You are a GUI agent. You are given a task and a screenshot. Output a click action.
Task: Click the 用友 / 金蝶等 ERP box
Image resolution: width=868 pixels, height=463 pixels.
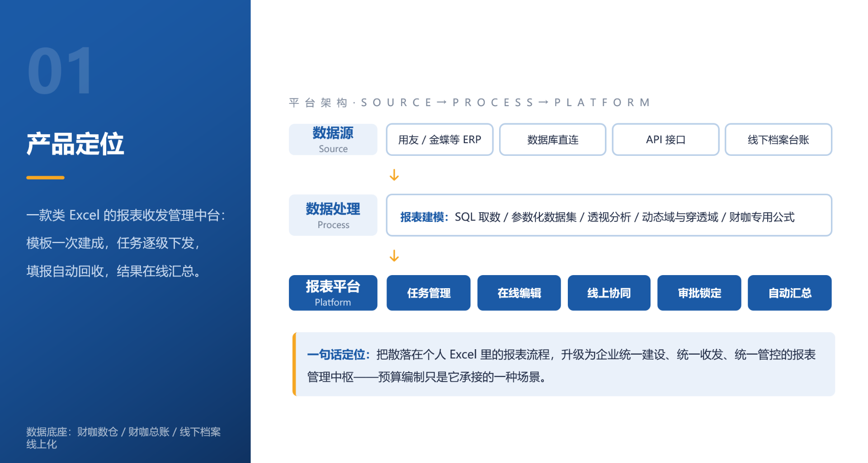click(439, 140)
